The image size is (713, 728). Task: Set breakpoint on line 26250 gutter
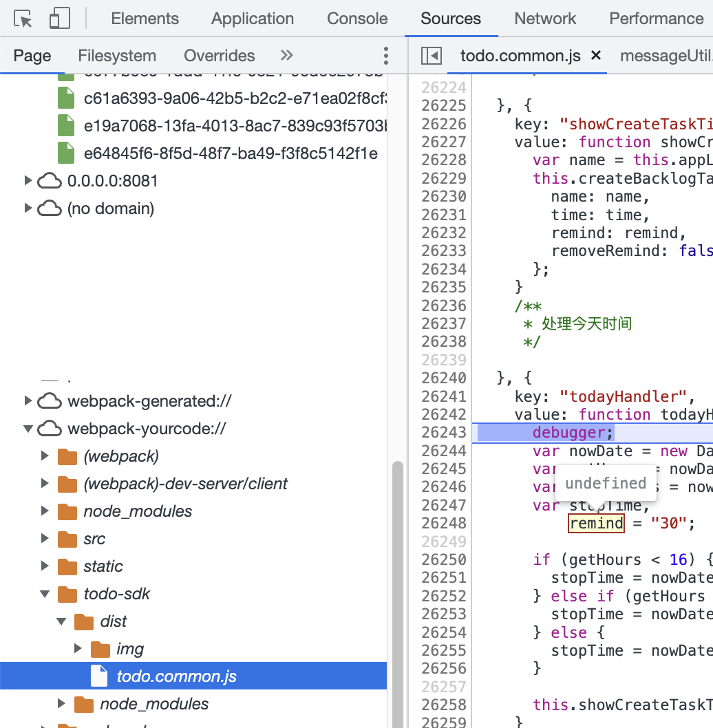[x=444, y=559]
